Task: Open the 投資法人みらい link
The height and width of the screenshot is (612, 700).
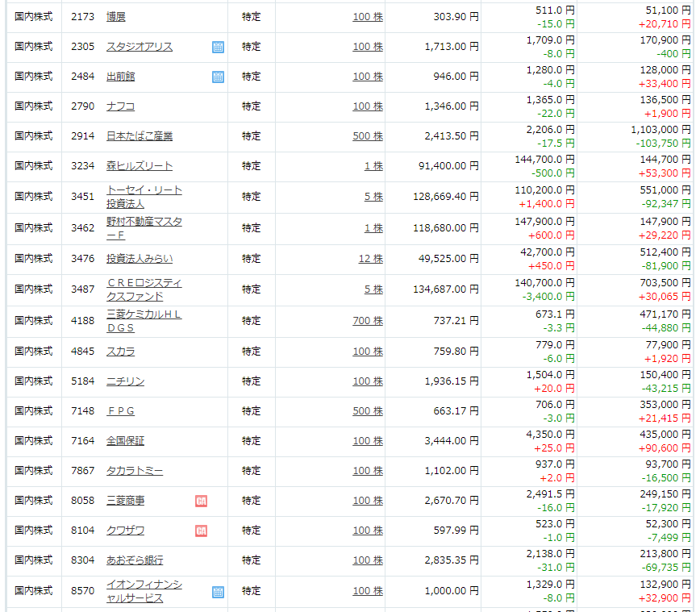Action: [x=140, y=259]
